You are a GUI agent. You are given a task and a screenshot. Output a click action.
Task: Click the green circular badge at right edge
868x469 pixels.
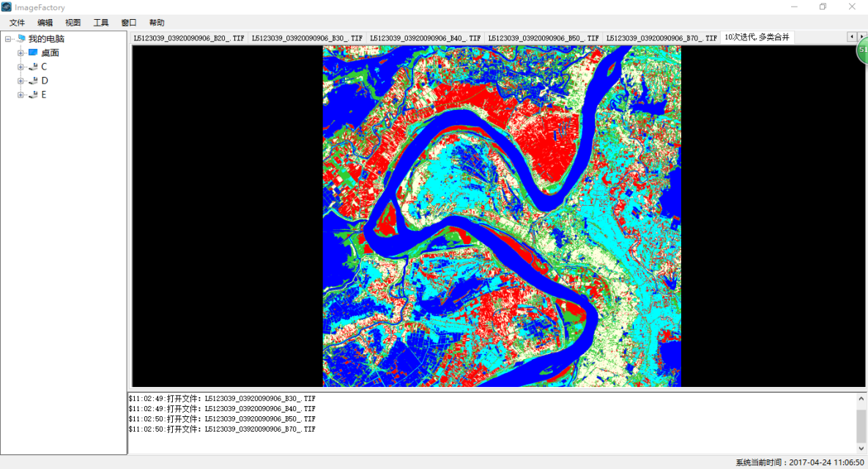point(862,51)
